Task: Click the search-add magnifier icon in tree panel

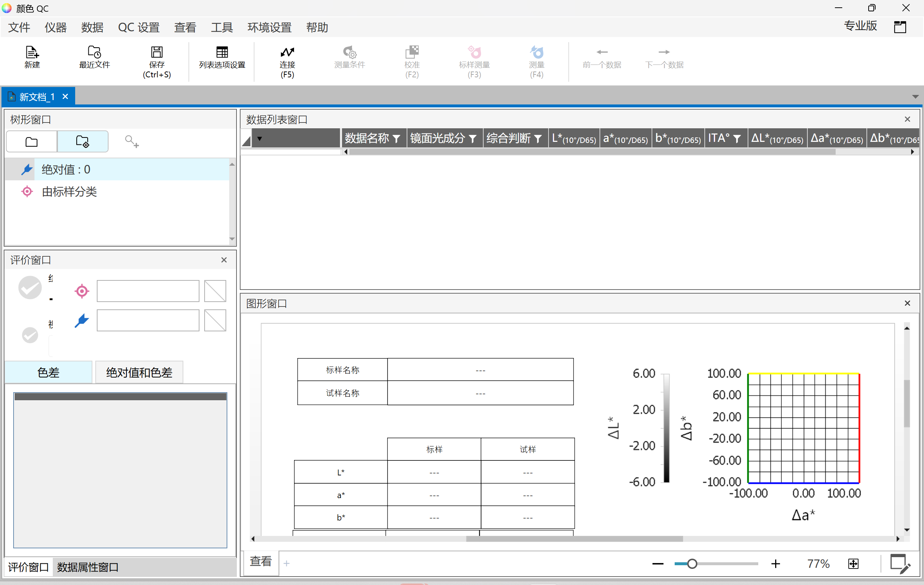Action: click(132, 141)
